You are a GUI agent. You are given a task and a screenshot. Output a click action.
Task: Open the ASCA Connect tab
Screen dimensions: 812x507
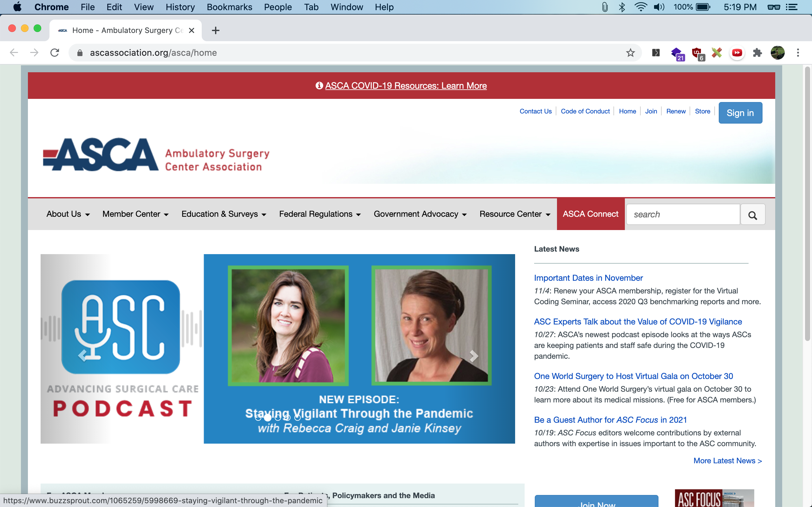point(590,214)
